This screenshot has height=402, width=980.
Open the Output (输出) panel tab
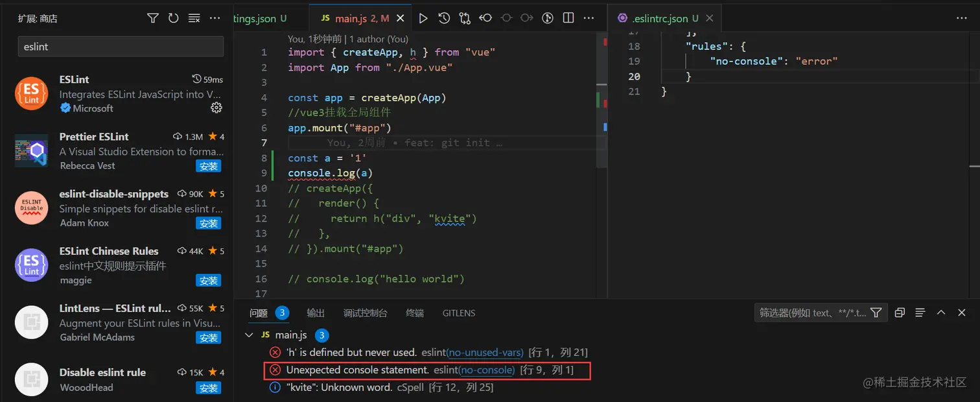point(316,313)
